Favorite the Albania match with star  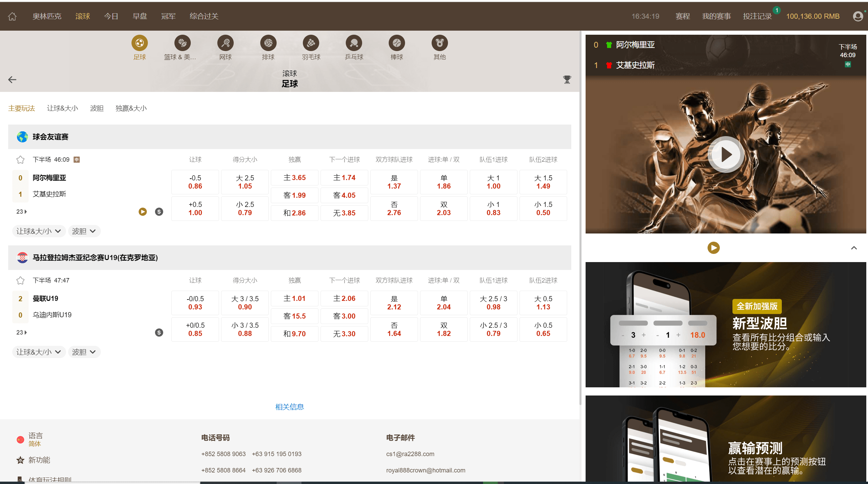tap(20, 160)
